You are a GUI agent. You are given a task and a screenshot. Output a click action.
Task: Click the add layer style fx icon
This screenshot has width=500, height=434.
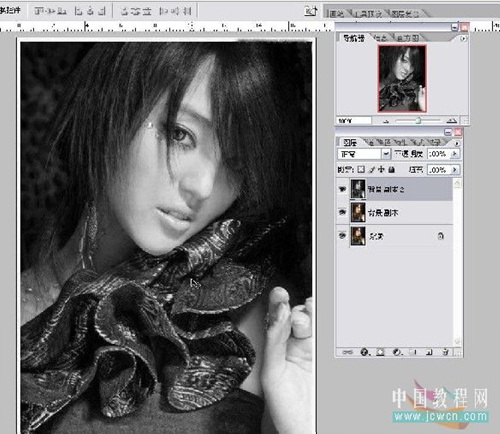(x=365, y=352)
